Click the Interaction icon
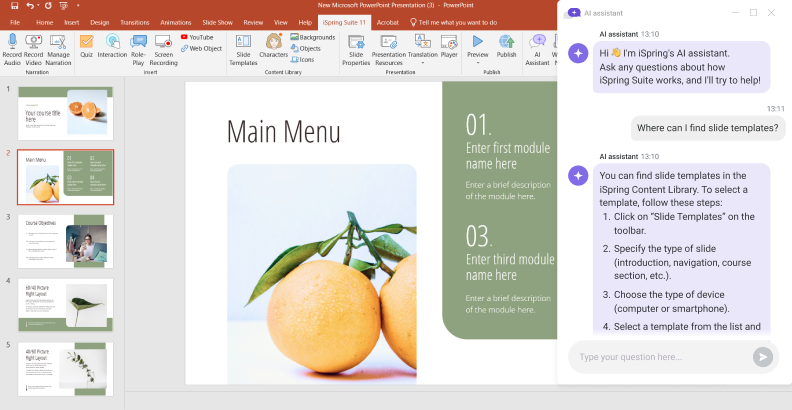This screenshot has height=410, width=792. pos(112,41)
